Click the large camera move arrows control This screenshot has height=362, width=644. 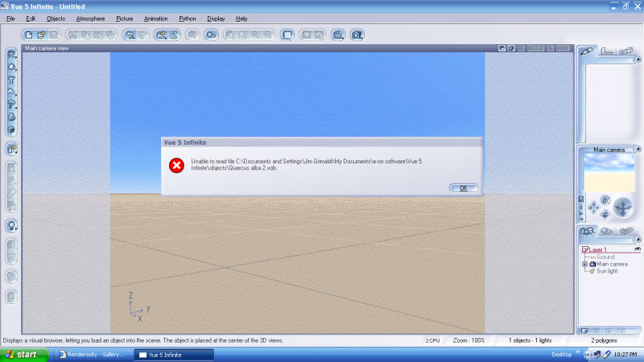click(623, 208)
